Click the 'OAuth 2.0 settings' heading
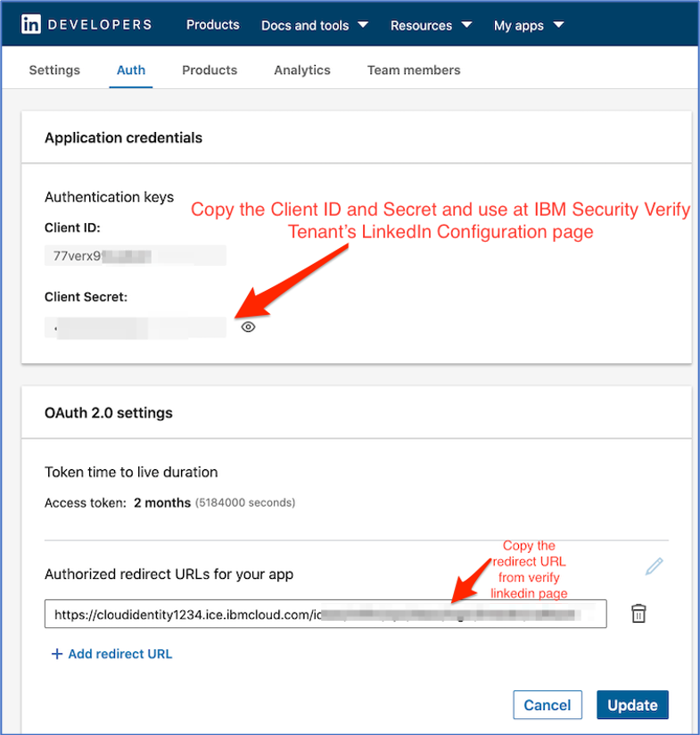The width and height of the screenshot is (700, 735). click(x=109, y=413)
